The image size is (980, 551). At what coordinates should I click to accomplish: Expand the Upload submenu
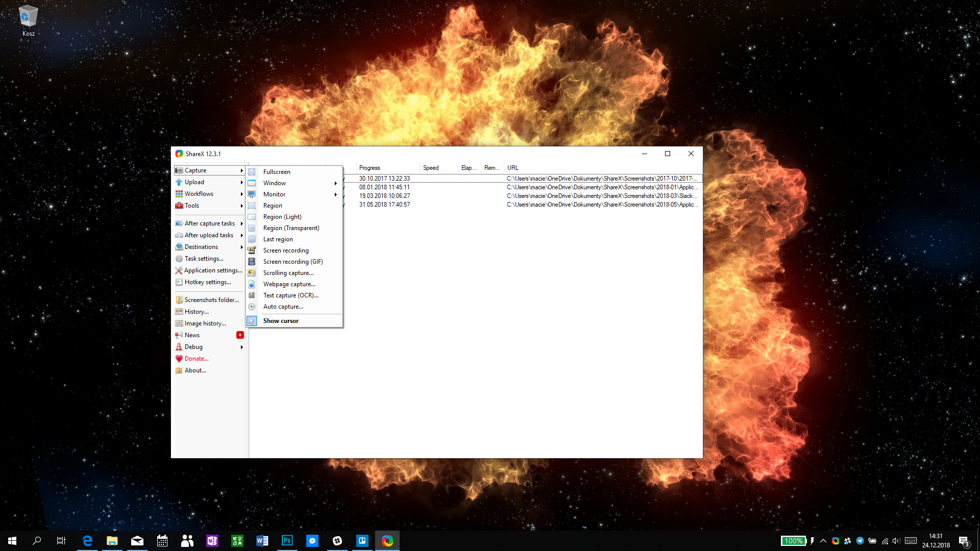[x=209, y=182]
